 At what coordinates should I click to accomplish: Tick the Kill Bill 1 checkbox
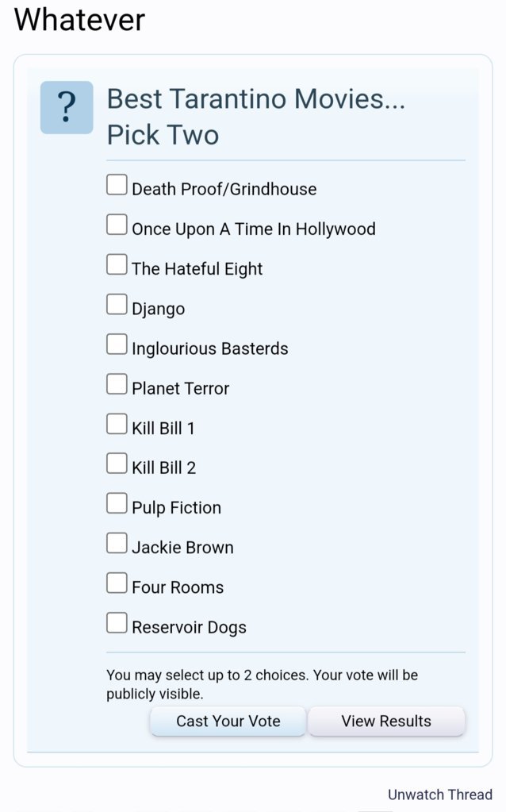117,424
